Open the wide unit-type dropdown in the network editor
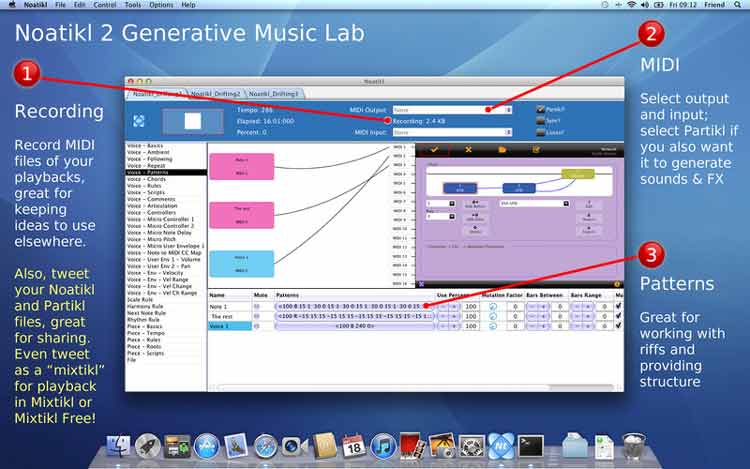The height and width of the screenshot is (469, 750). tap(534, 204)
